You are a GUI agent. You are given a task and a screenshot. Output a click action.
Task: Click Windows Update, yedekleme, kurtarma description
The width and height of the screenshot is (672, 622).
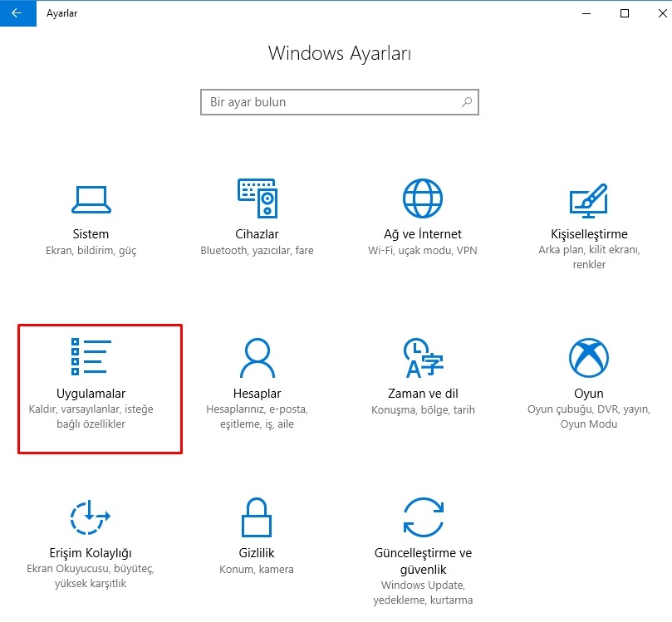tap(422, 592)
